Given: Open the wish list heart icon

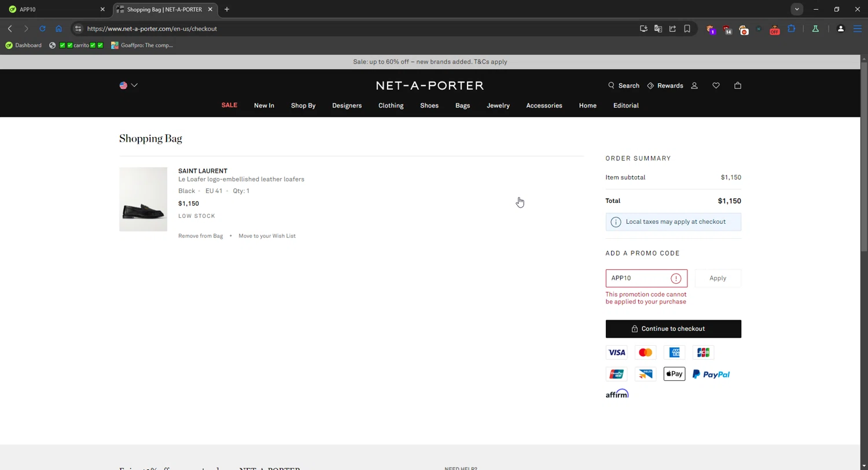Looking at the screenshot, I should click(716, 86).
